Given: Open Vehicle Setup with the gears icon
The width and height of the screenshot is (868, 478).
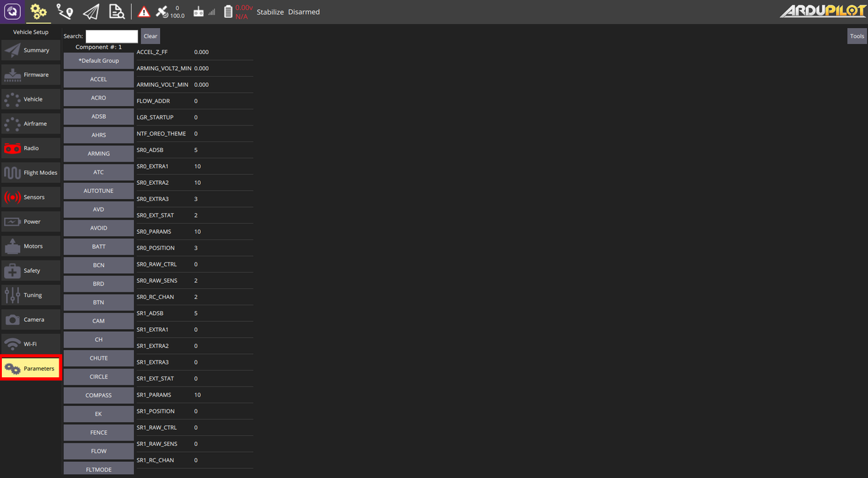Looking at the screenshot, I should (38, 11).
